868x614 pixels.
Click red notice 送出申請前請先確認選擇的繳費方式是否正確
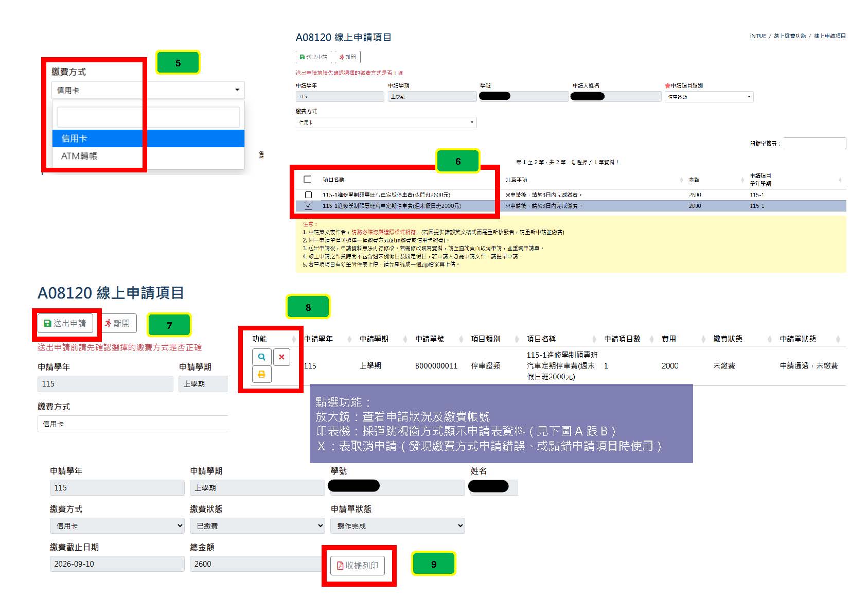[x=119, y=347]
